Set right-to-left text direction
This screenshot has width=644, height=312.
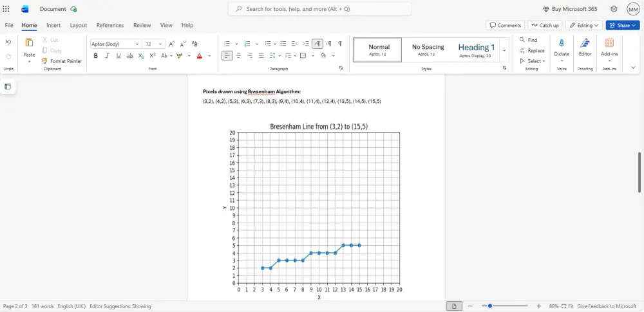pos(328,44)
